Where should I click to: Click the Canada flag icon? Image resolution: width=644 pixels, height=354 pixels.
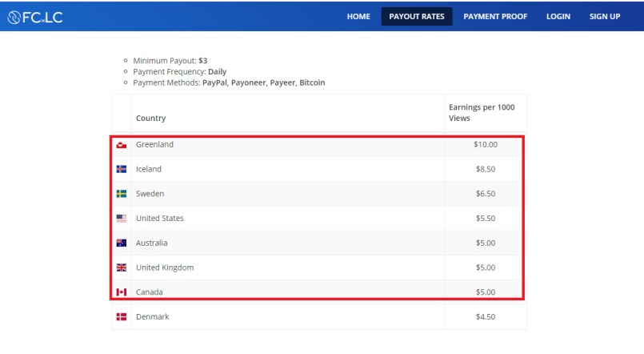121,292
